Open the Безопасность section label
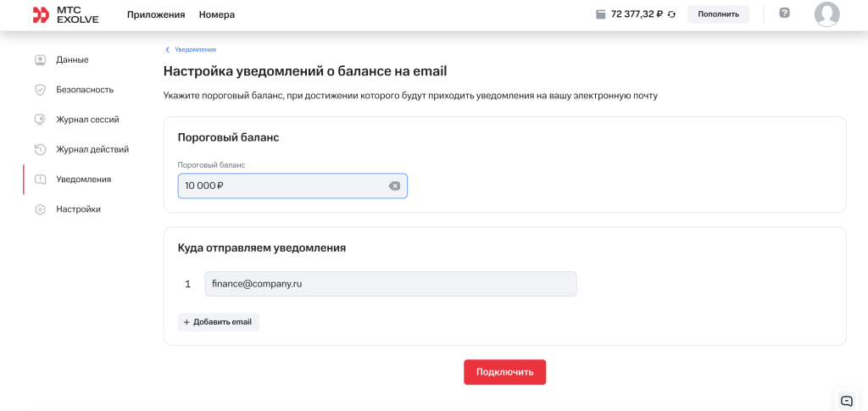Viewport: 868px width, 411px height. [85, 90]
